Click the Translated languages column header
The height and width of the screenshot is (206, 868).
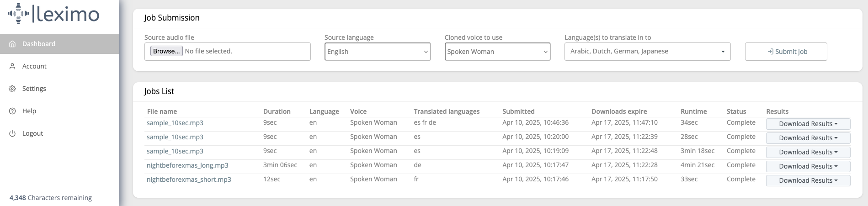(447, 111)
